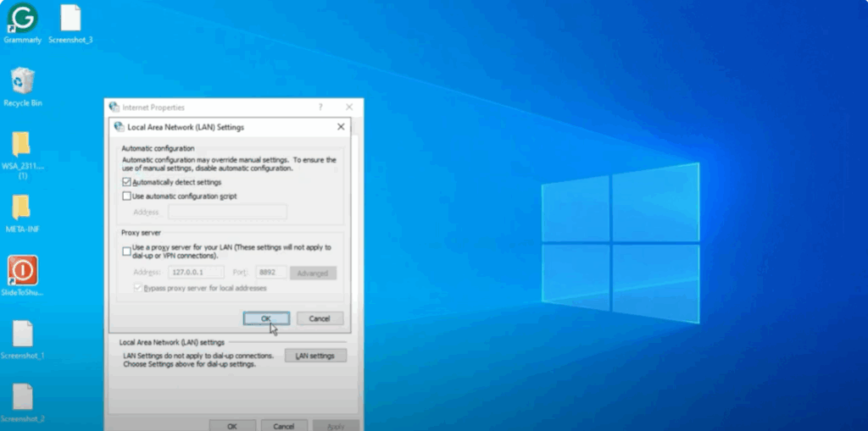Enable Use automatic configuration script checkbox

(127, 196)
